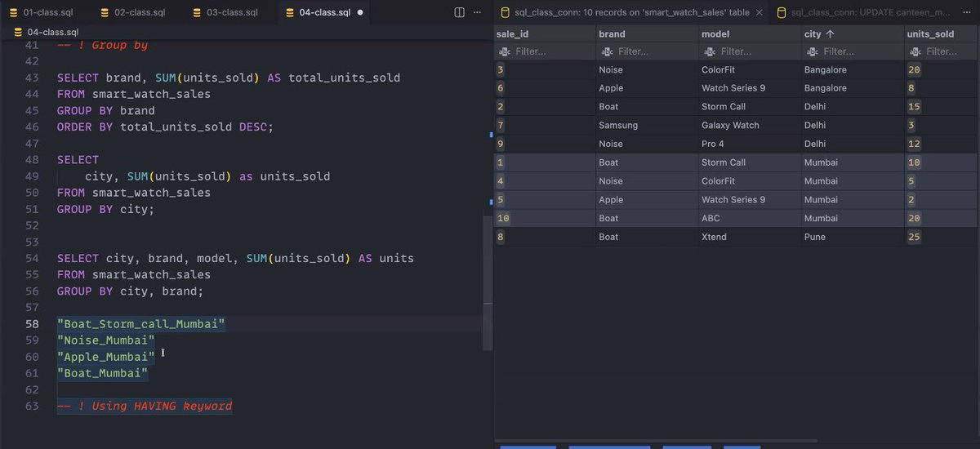980x449 pixels.
Task: Select the ABC model cell
Action: 751,218
